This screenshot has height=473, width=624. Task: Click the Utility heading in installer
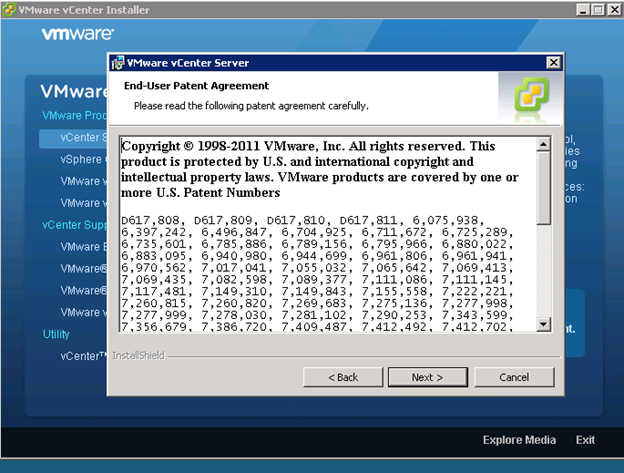(56, 334)
